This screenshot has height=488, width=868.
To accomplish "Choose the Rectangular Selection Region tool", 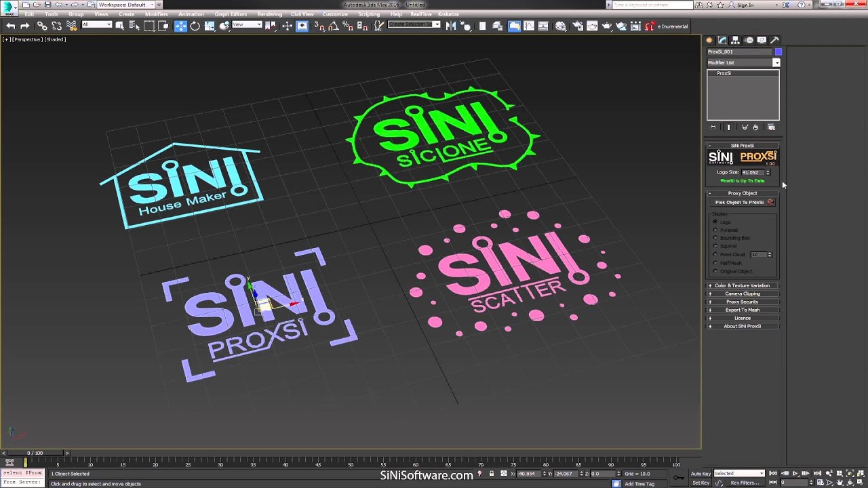I will point(149,26).
